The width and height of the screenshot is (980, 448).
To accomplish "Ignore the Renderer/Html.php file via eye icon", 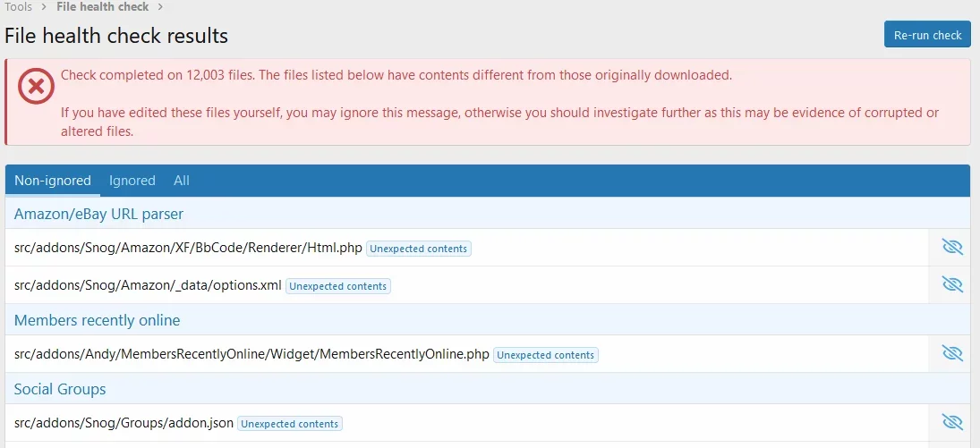I will click(x=952, y=248).
